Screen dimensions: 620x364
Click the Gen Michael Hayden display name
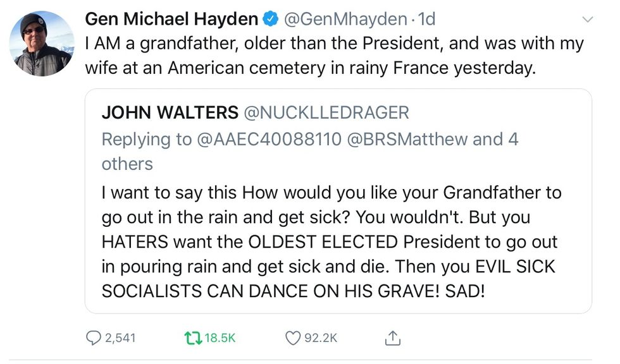point(171,20)
